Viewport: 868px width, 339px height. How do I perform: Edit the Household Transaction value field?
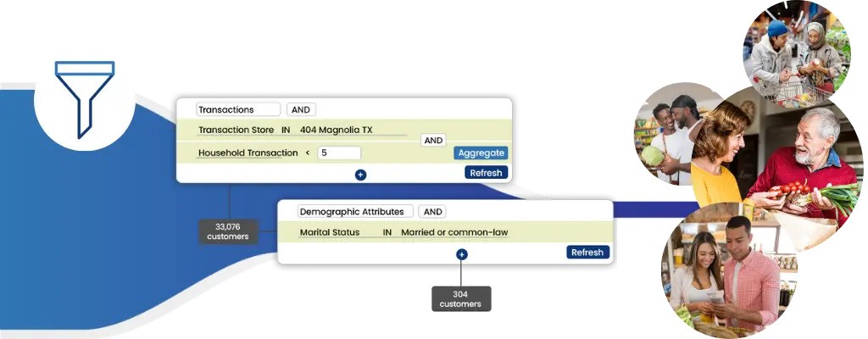tap(339, 153)
